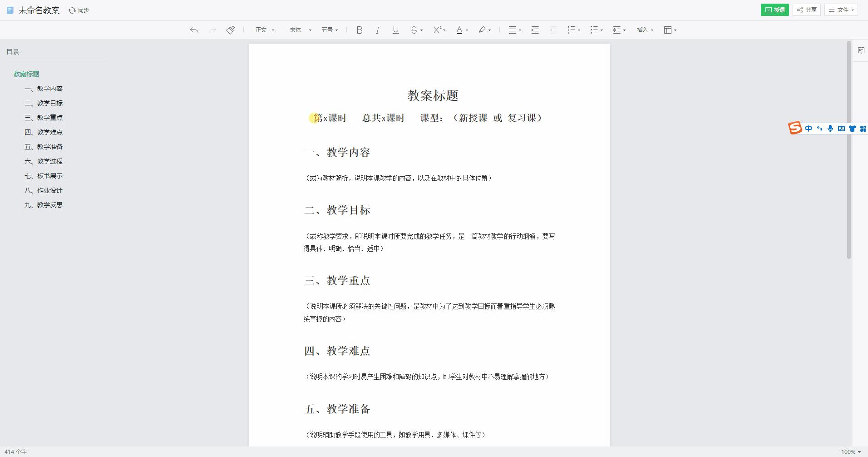Expand the 文件 menu dropdown
Image resolution: width=868 pixels, height=457 pixels.
[x=840, y=10]
